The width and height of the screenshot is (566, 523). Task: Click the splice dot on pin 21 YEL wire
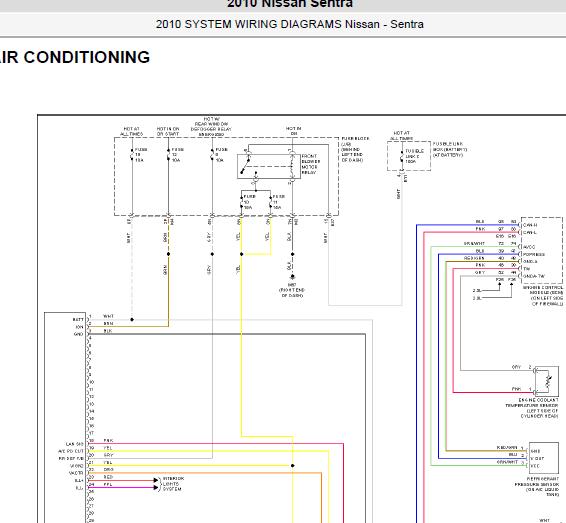[x=292, y=466]
